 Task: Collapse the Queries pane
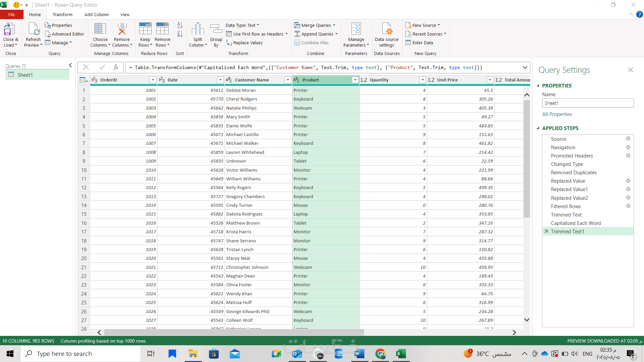pos(70,65)
